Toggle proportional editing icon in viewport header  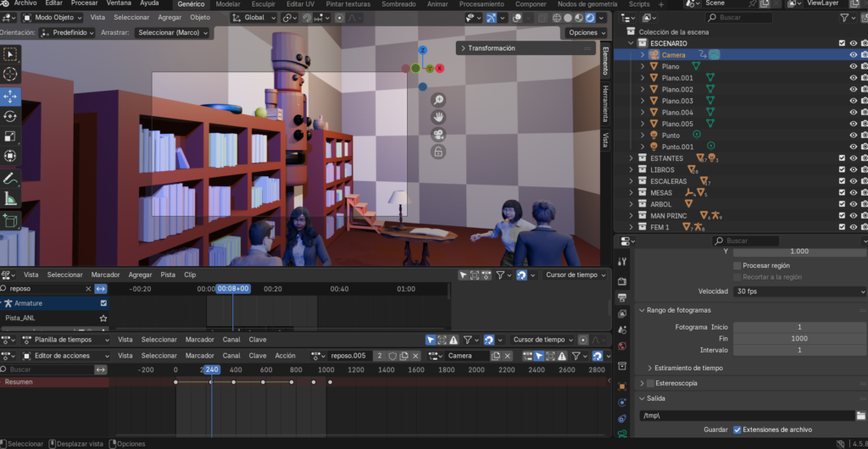coord(339,18)
